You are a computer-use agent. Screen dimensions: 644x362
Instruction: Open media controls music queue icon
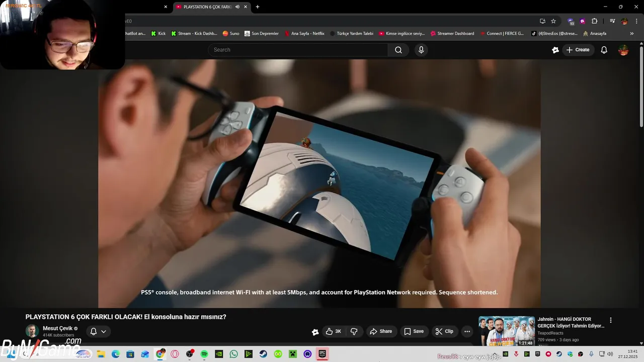612,21
